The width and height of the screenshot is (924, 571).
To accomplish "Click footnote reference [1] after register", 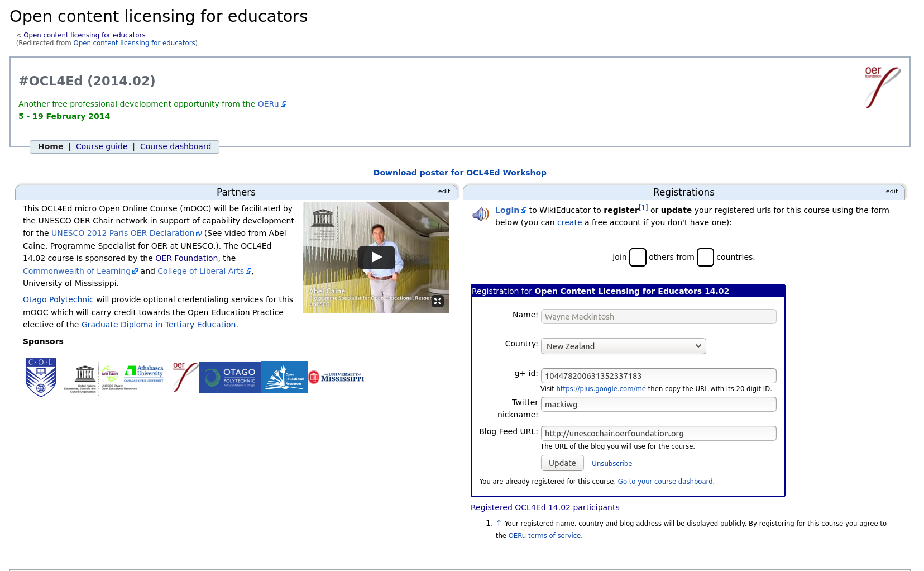I will 643,208.
